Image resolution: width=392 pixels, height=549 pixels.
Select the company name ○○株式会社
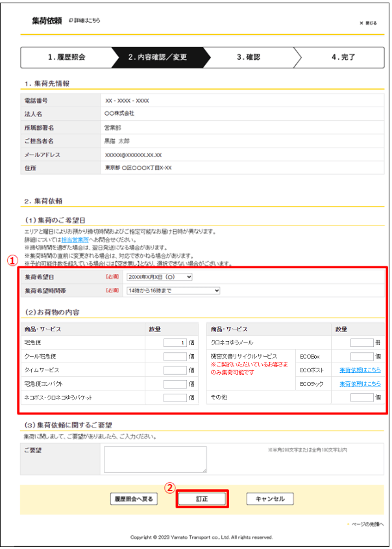[x=119, y=114]
